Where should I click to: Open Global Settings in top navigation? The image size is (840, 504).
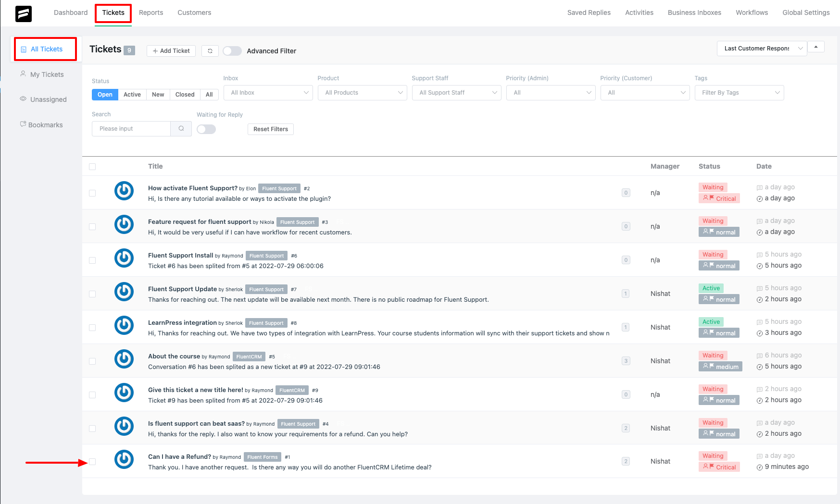tap(806, 12)
